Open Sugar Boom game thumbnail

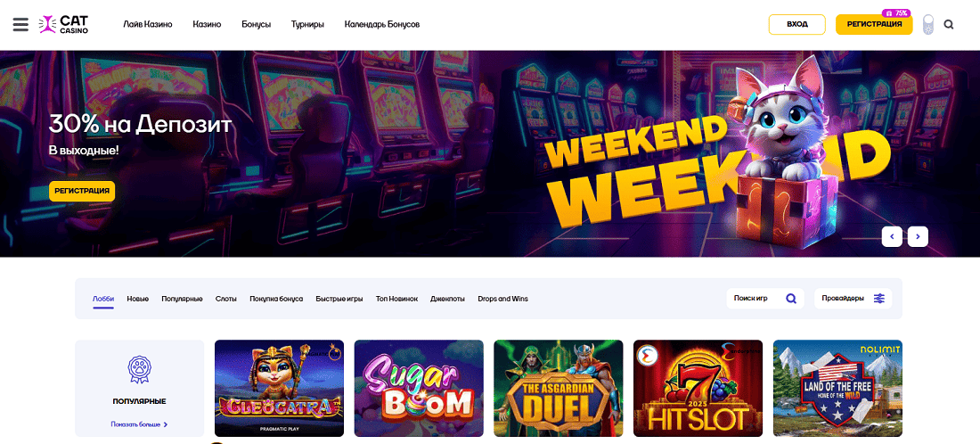[x=419, y=389]
